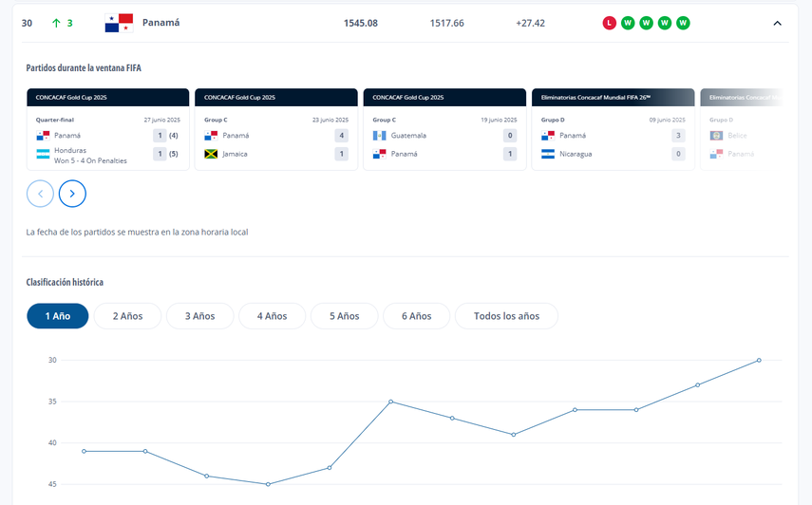
Task: Go to previous matches with left arrow
Action: click(40, 194)
